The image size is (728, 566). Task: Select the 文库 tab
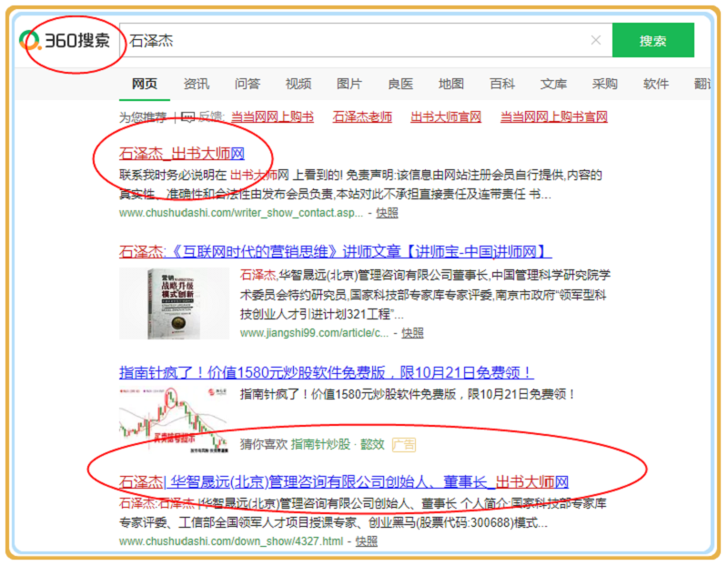552,84
